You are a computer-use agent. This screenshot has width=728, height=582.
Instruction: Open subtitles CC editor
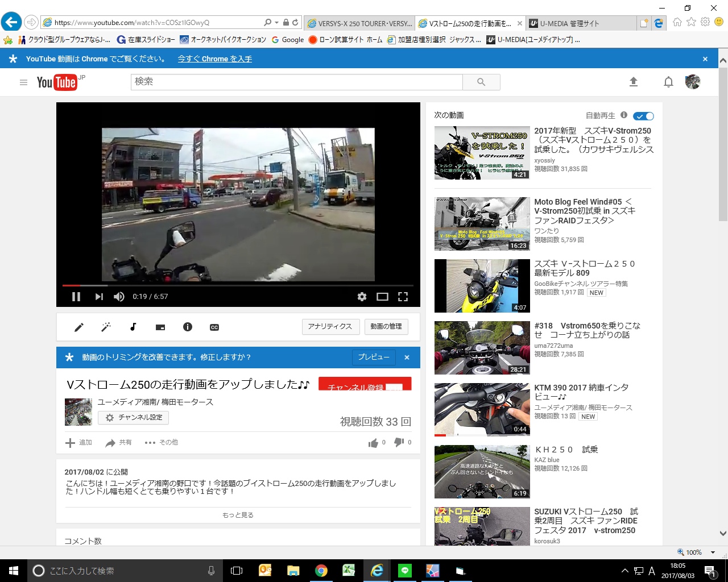pos(214,327)
